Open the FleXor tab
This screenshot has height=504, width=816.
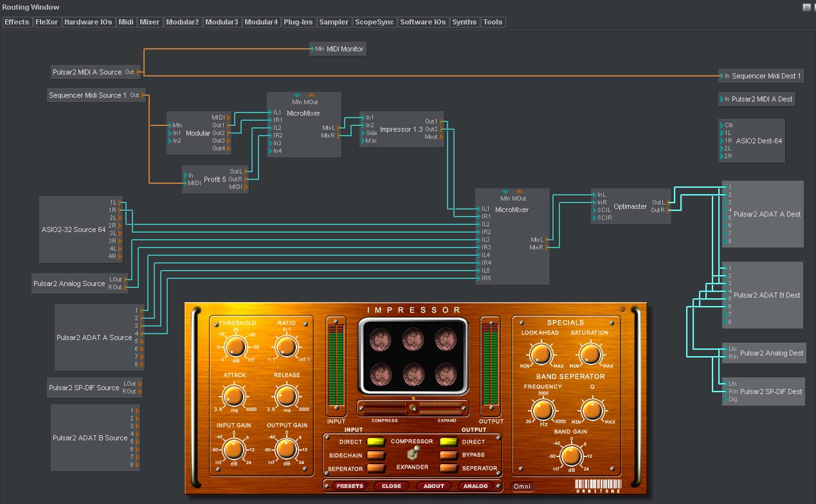click(x=46, y=21)
